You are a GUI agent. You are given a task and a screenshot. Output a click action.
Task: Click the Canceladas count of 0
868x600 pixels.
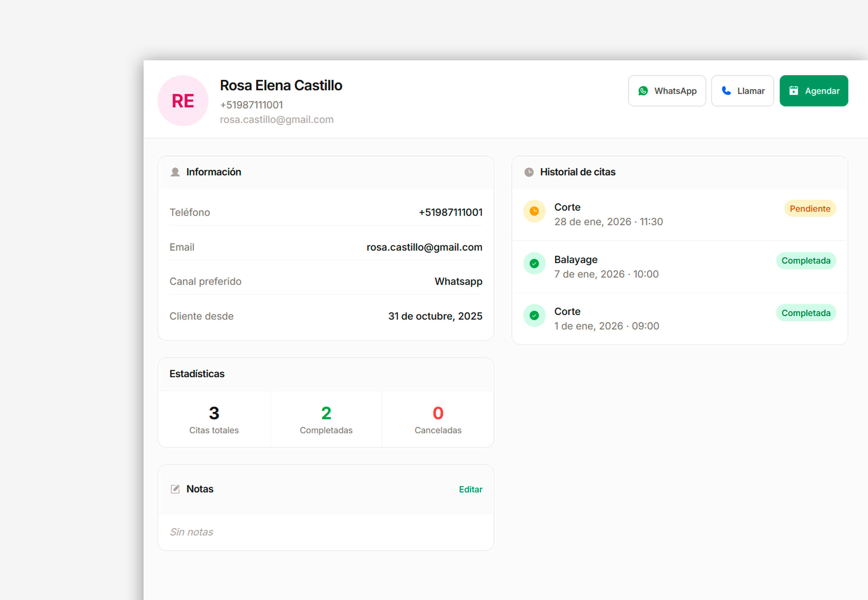point(438,414)
